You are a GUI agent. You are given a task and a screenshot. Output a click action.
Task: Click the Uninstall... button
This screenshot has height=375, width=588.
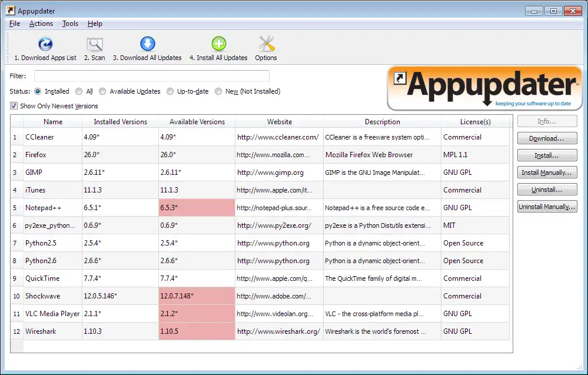pos(547,190)
